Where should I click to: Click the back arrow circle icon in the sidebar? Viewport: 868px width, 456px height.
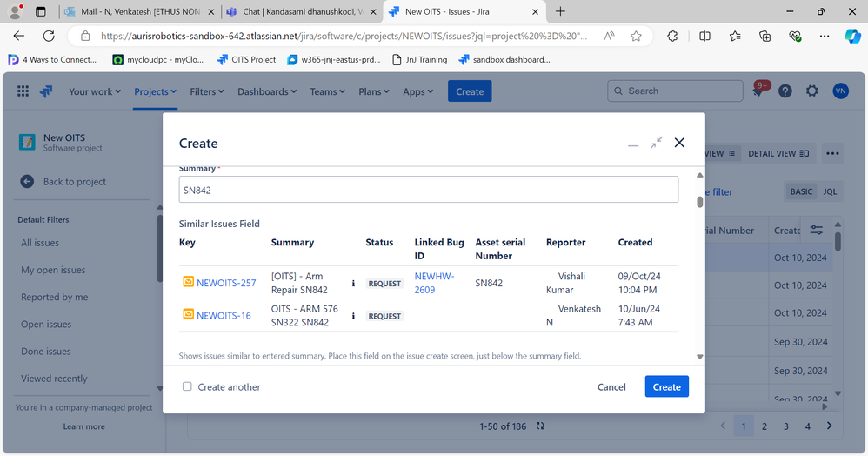tap(27, 181)
